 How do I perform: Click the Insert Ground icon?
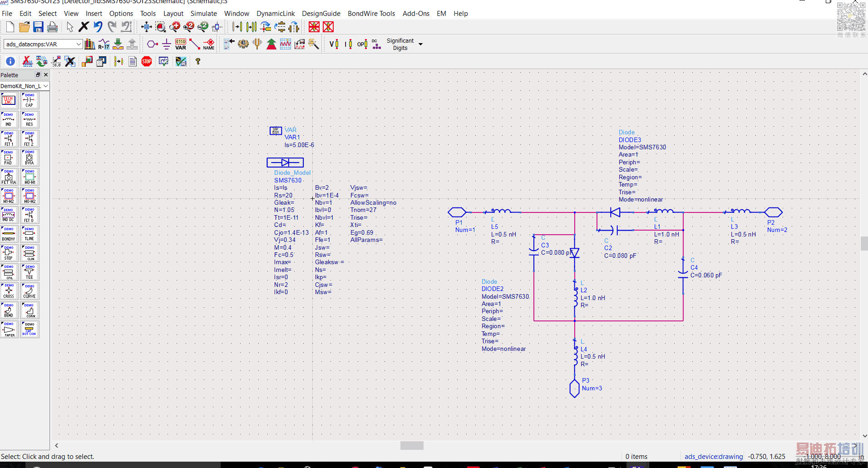(x=166, y=44)
